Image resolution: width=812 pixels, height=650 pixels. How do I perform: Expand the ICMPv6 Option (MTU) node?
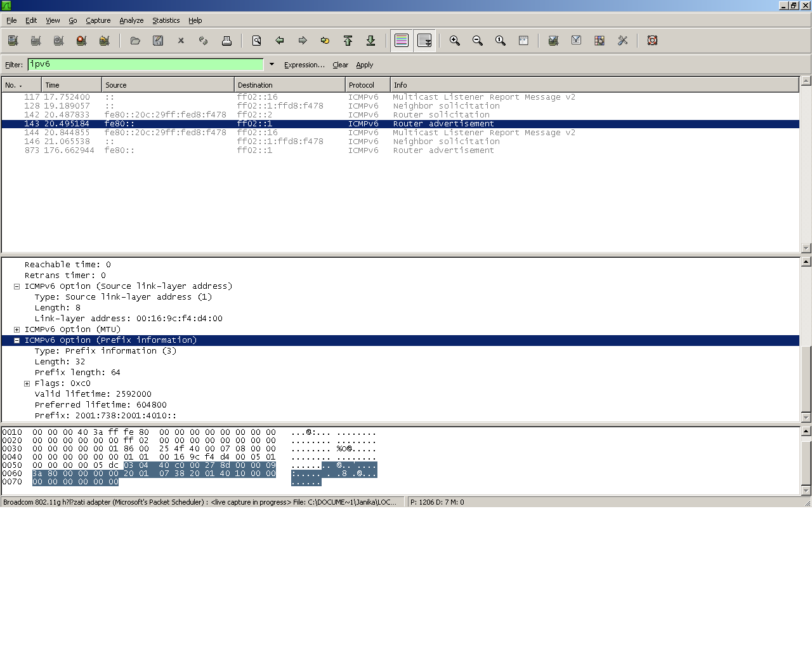[17, 329]
